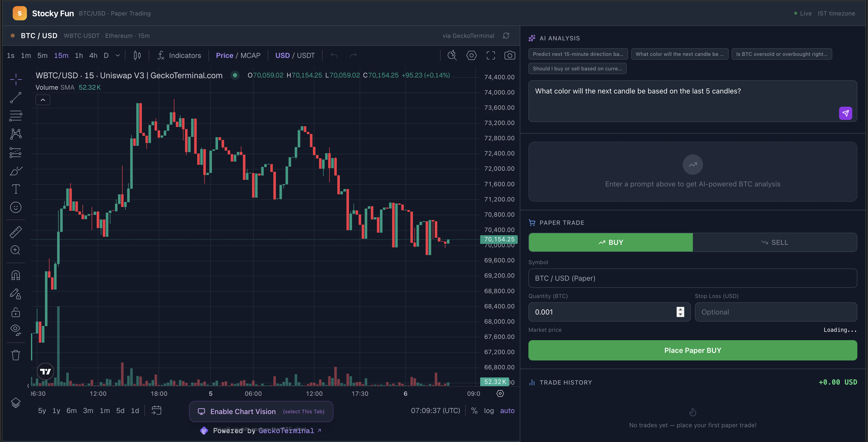Select the Text annotation tool
This screenshot has height=442, width=868.
15,189
